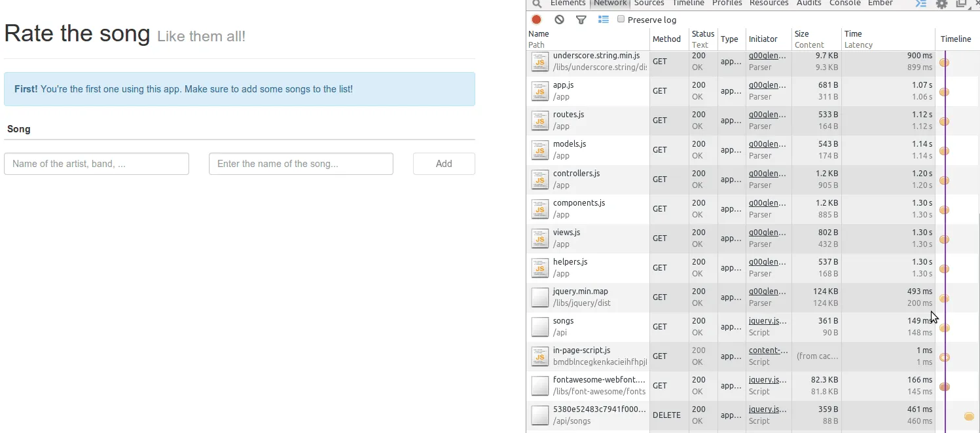Viewport: 980px width, 433px height.
Task: Clear the network log with the ban icon
Action: coord(559,20)
